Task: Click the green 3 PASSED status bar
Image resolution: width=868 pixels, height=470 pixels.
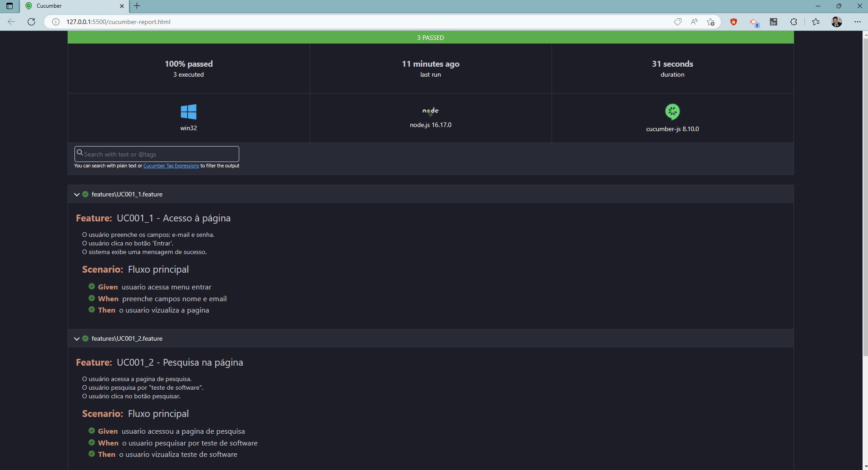Action: 430,38
